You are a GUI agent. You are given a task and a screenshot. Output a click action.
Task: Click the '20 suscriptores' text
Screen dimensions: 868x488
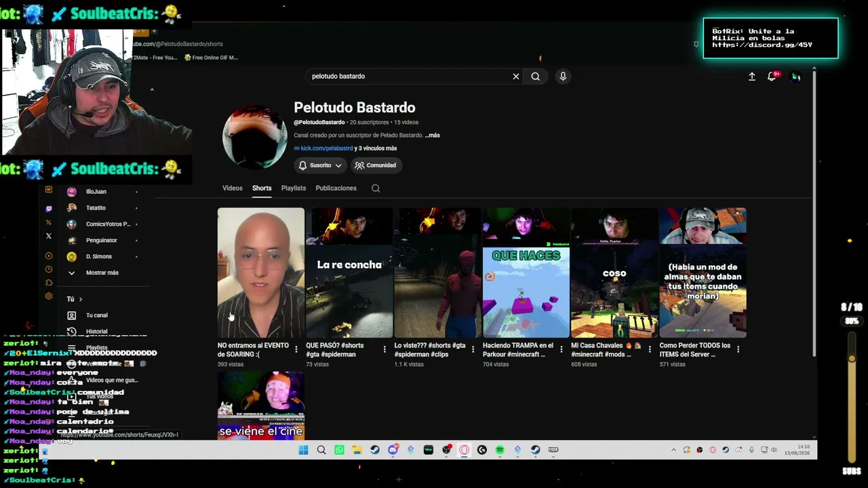[370, 123]
